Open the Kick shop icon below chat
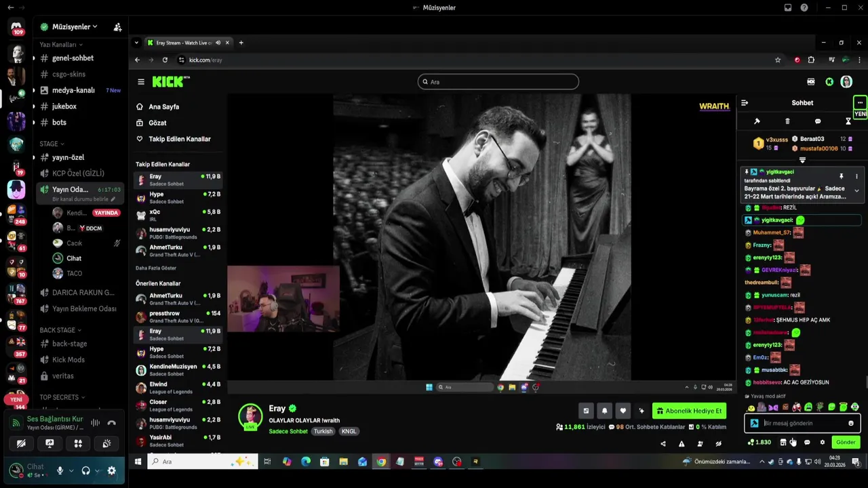This screenshot has width=868, height=488. pos(783,443)
